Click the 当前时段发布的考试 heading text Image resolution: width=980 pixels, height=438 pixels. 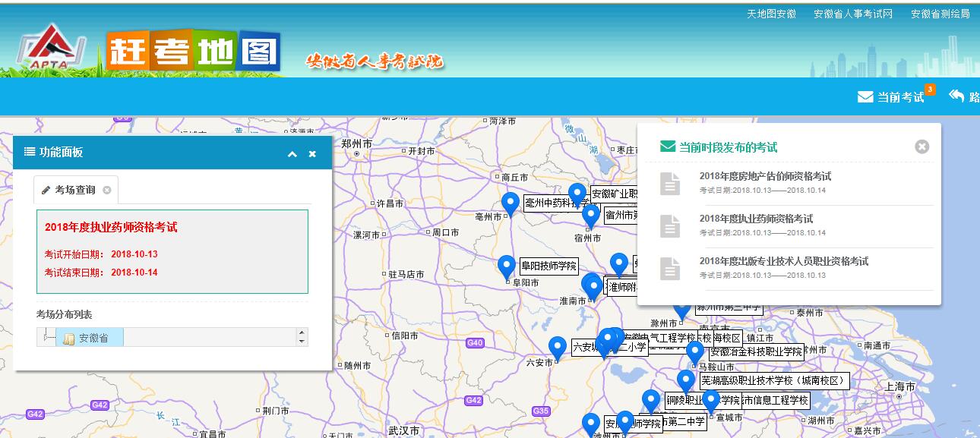pyautogui.click(x=728, y=147)
